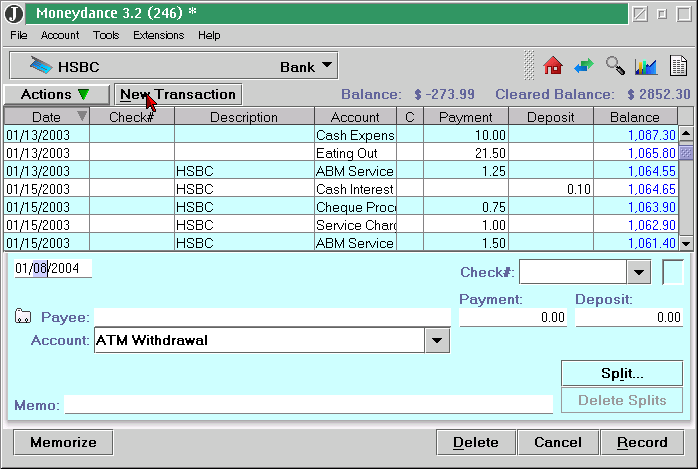This screenshot has height=469, width=698.
Task: Click the register scrollbar down arrow
Action: coord(686,243)
